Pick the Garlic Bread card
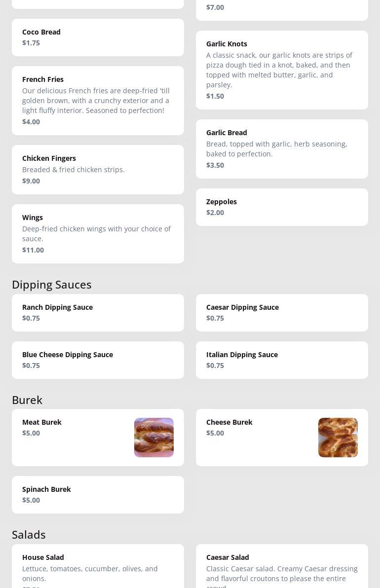 click(282, 149)
